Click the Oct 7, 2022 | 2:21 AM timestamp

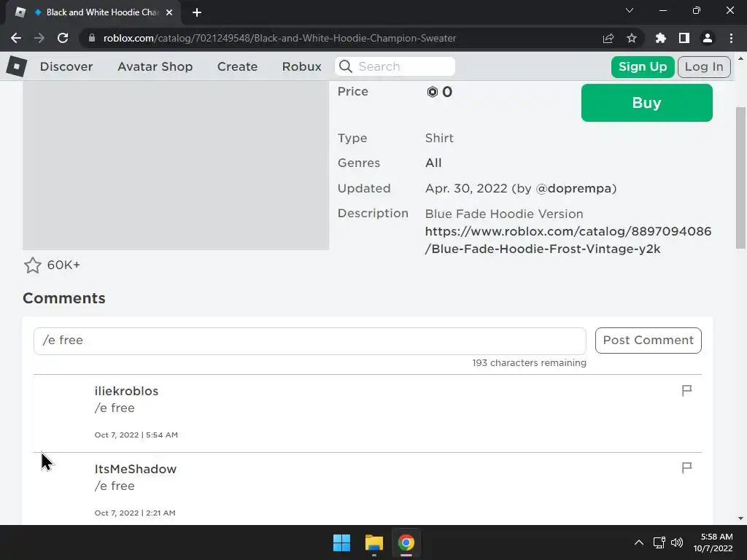point(135,513)
